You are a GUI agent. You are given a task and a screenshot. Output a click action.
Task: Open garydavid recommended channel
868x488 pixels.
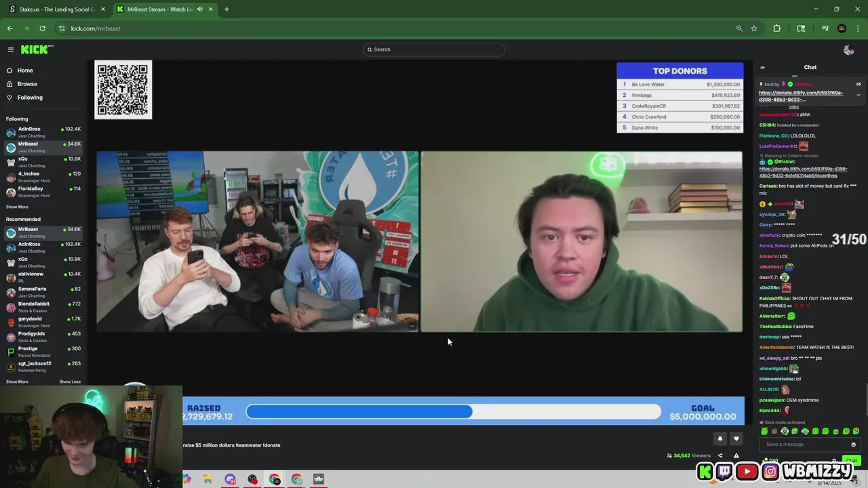pyautogui.click(x=43, y=321)
